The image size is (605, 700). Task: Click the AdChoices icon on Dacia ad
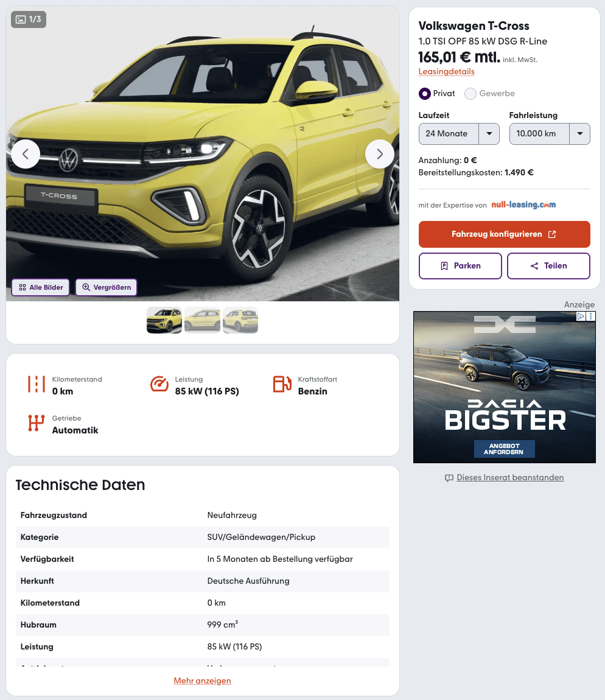[x=581, y=316]
